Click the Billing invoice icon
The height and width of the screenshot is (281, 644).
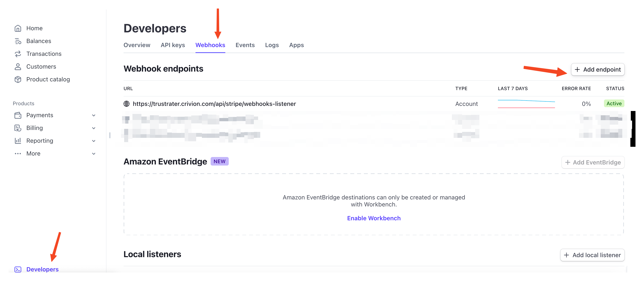18,128
